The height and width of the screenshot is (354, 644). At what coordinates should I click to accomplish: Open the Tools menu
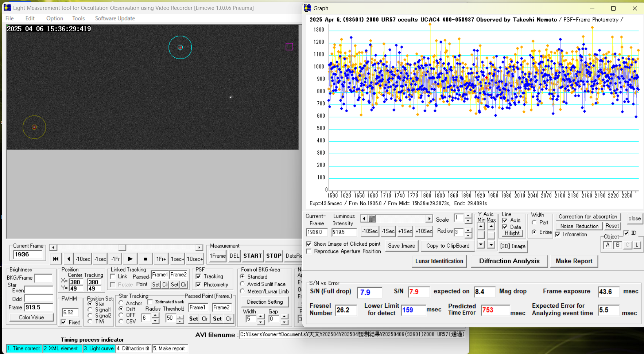78,18
